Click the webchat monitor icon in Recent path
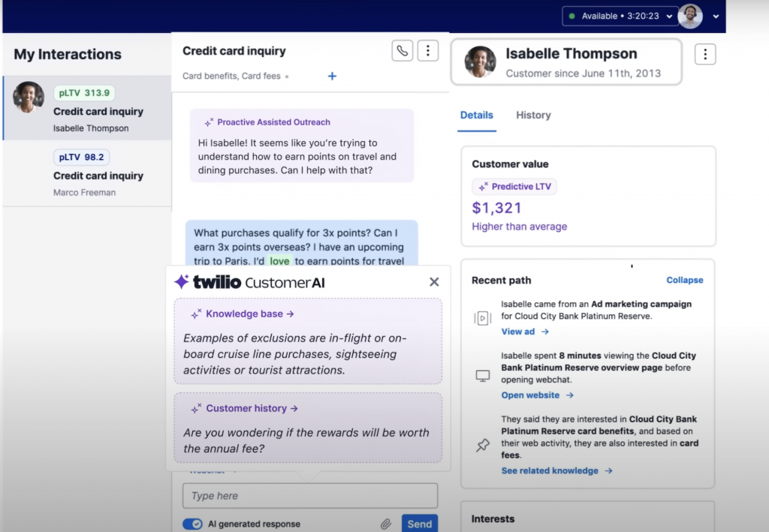 [484, 375]
